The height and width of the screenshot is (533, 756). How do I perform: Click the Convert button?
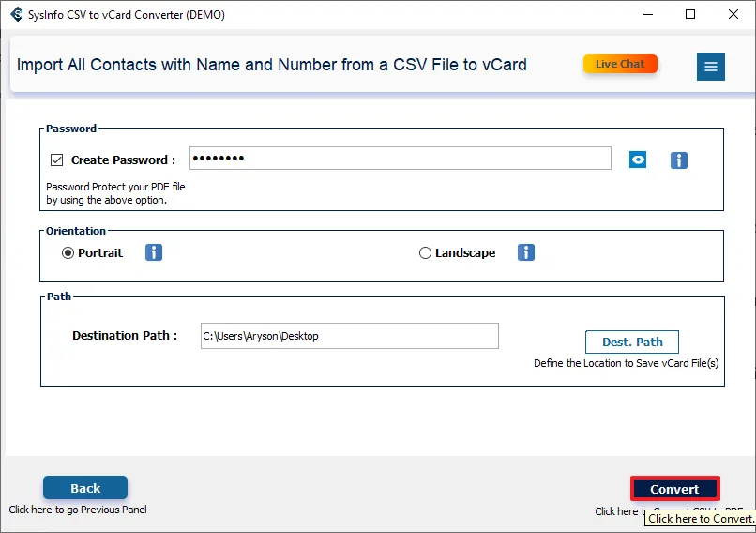(674, 489)
